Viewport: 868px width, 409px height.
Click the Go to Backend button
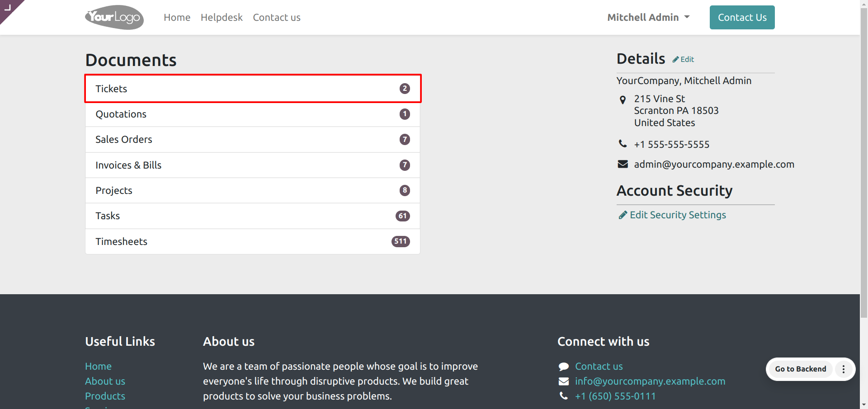[x=800, y=369]
